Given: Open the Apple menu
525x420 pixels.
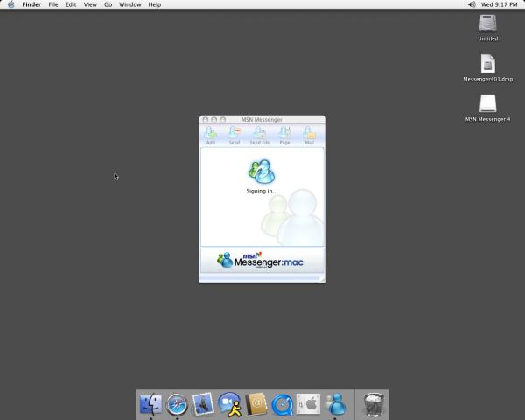Looking at the screenshot, I should 11,4.
